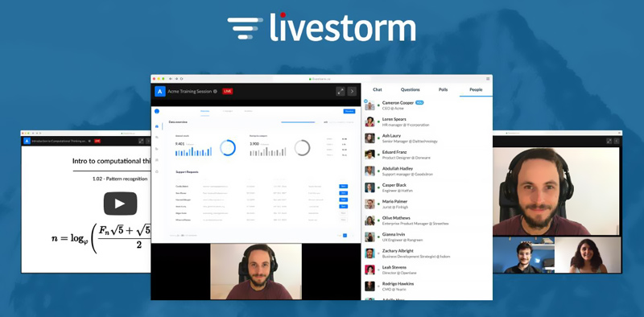Select Loren Spears in the people list
Screen dimensions: 644x317
point(427,122)
